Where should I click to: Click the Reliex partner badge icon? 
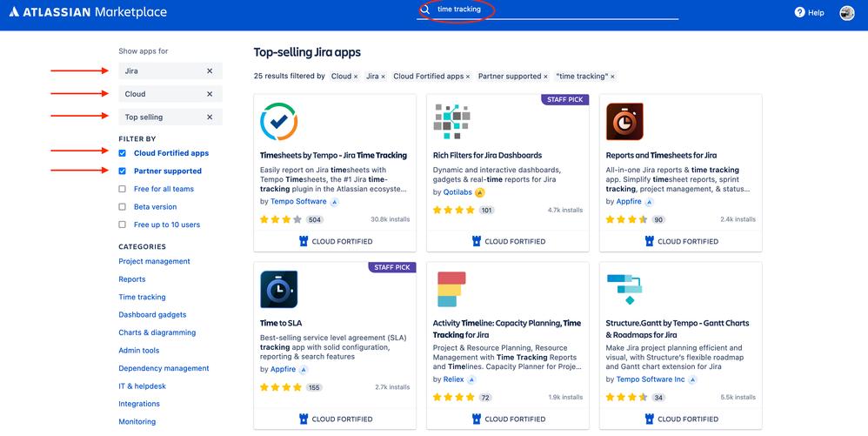point(471,380)
